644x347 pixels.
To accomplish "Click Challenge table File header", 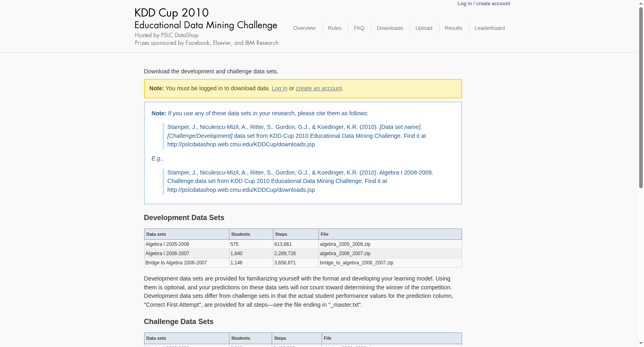I will point(392,338).
